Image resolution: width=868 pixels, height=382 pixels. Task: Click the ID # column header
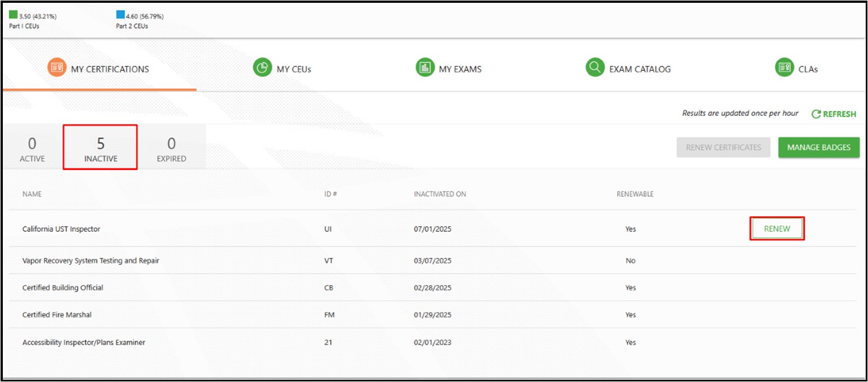pos(331,194)
